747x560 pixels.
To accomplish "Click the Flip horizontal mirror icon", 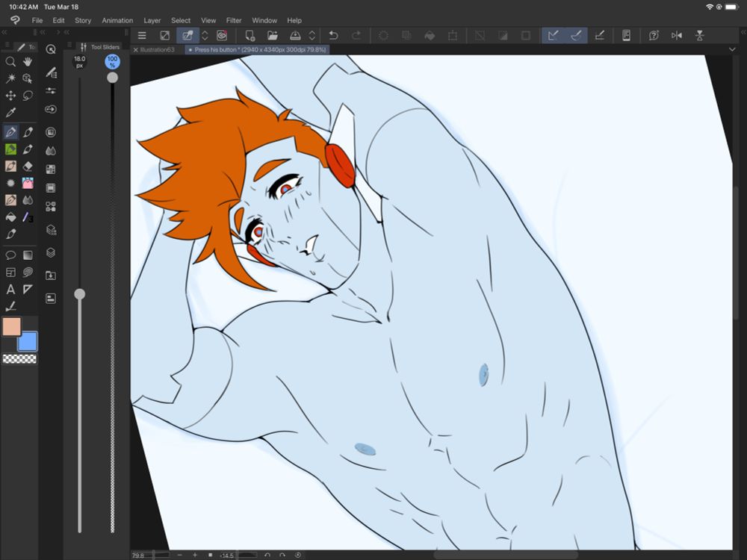I will [677, 36].
